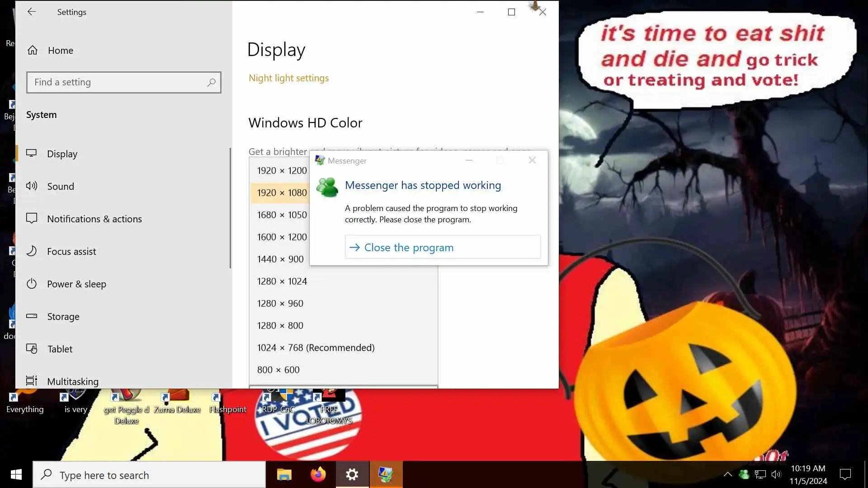Select 800 × 600 resolution
The image size is (868, 488).
[278, 370]
